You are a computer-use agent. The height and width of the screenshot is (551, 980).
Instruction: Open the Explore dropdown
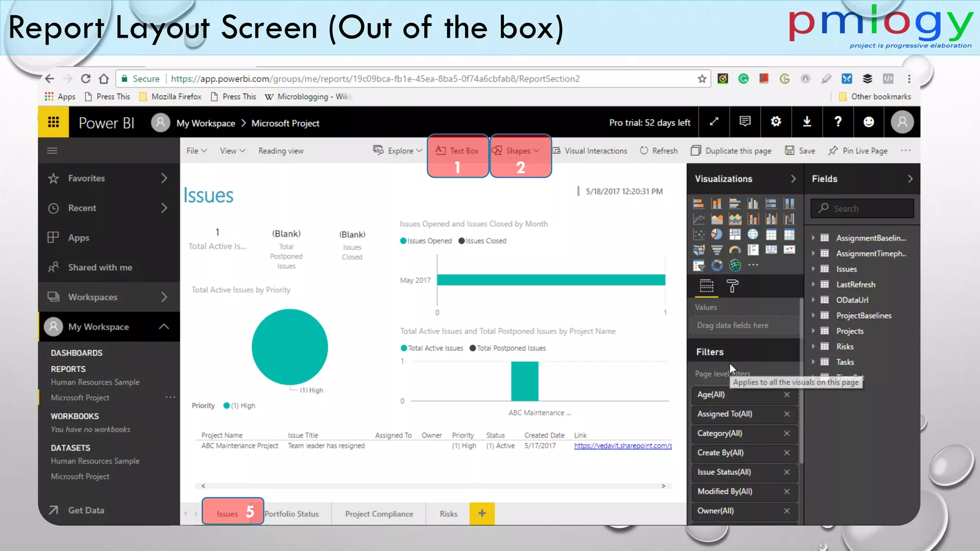coord(398,151)
